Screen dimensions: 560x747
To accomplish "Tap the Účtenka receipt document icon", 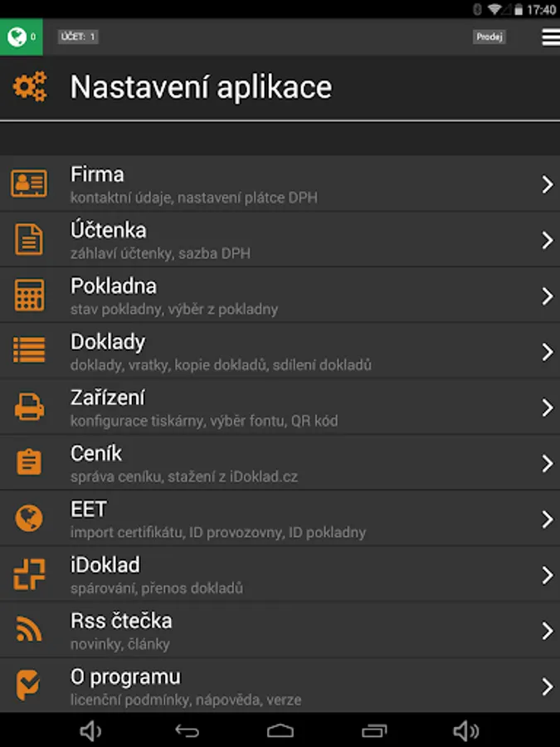I will click(29, 240).
